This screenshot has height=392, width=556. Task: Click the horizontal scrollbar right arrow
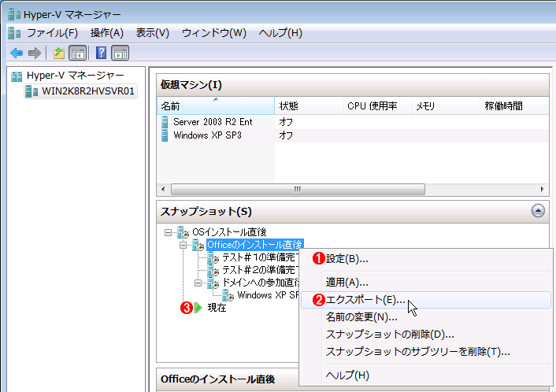(542, 189)
